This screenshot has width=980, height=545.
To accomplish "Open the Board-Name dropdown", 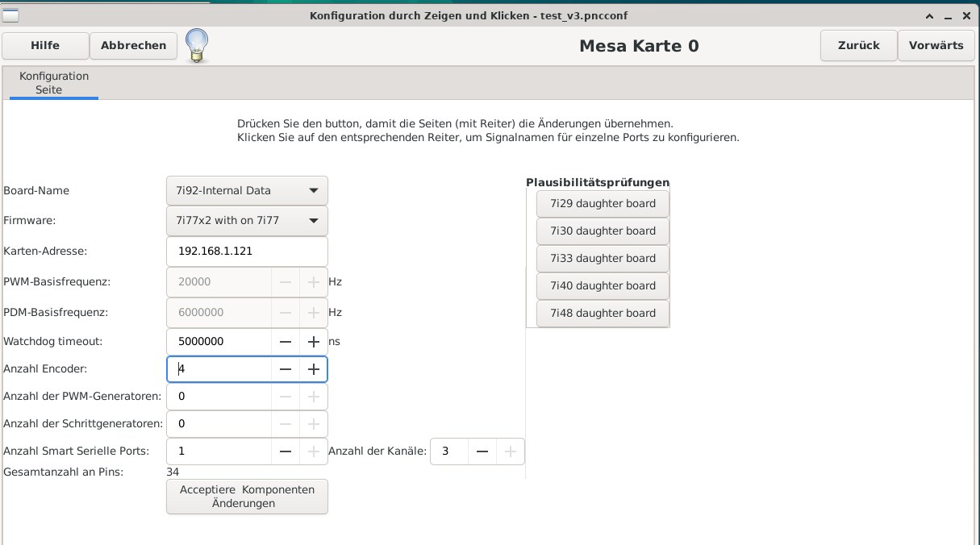I will (247, 191).
